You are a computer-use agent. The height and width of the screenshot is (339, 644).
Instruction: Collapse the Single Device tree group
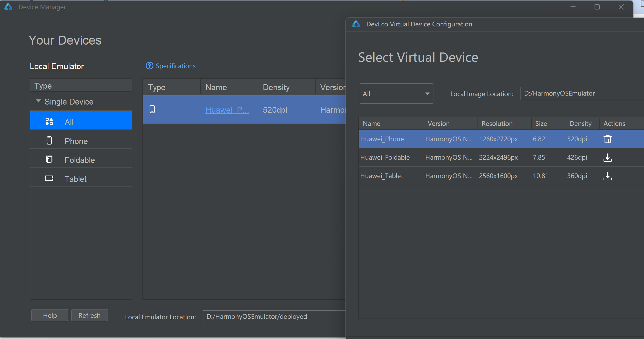(x=38, y=101)
